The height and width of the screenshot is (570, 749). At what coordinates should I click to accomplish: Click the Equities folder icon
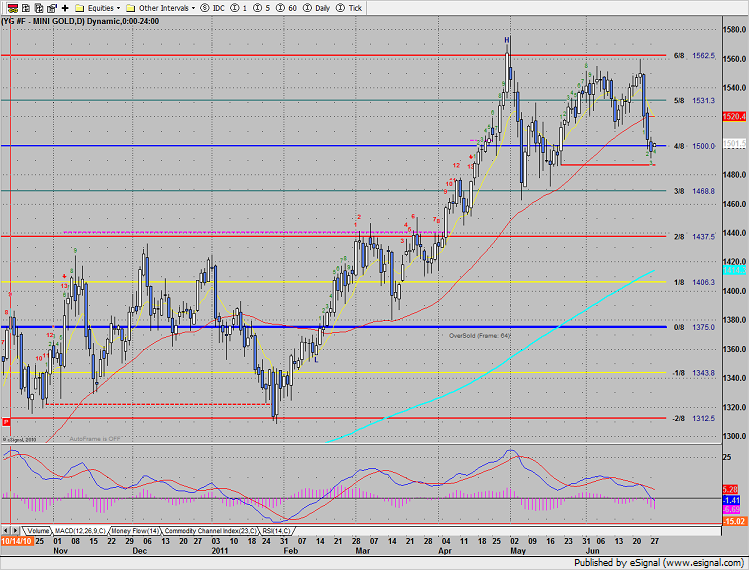(x=80, y=8)
